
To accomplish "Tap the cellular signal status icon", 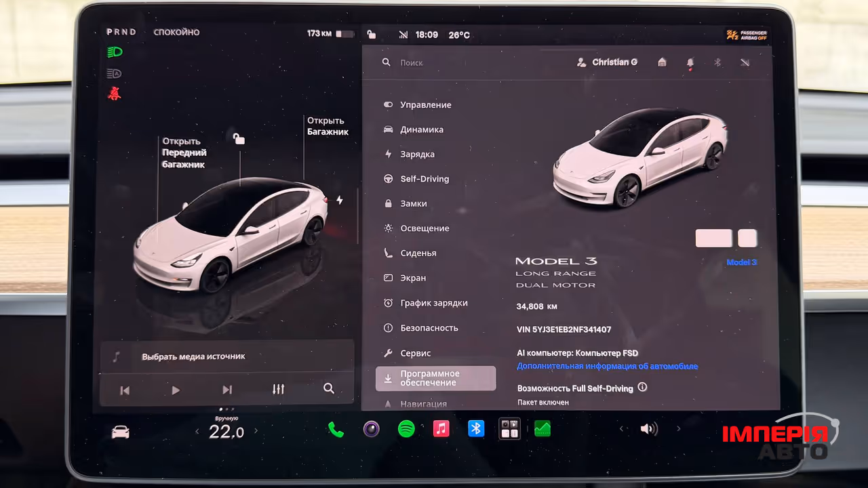I will click(x=404, y=35).
